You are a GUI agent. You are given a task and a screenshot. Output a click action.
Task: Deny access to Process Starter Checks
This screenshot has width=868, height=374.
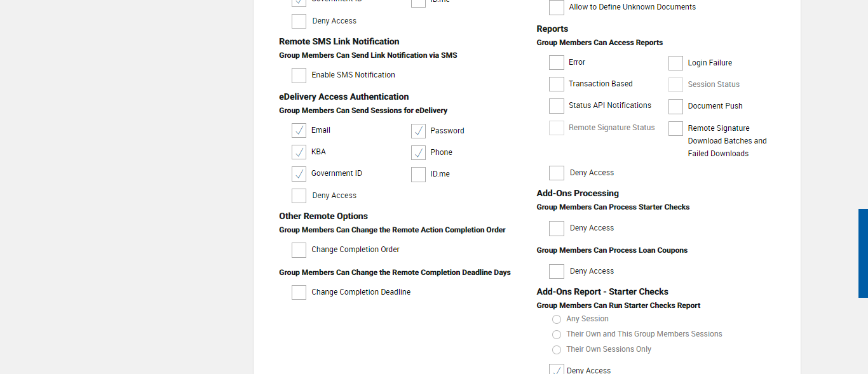point(557,229)
